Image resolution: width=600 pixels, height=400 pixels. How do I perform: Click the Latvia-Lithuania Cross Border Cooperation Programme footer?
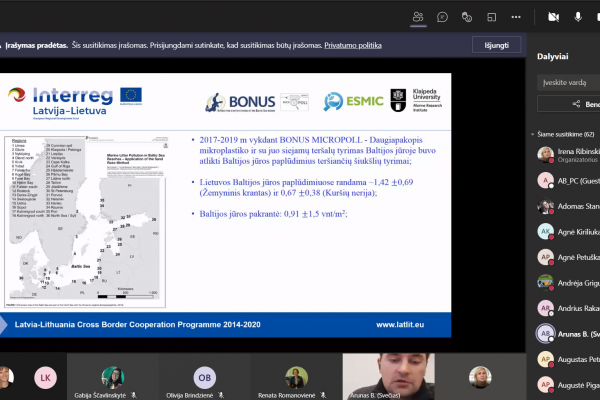(137, 325)
